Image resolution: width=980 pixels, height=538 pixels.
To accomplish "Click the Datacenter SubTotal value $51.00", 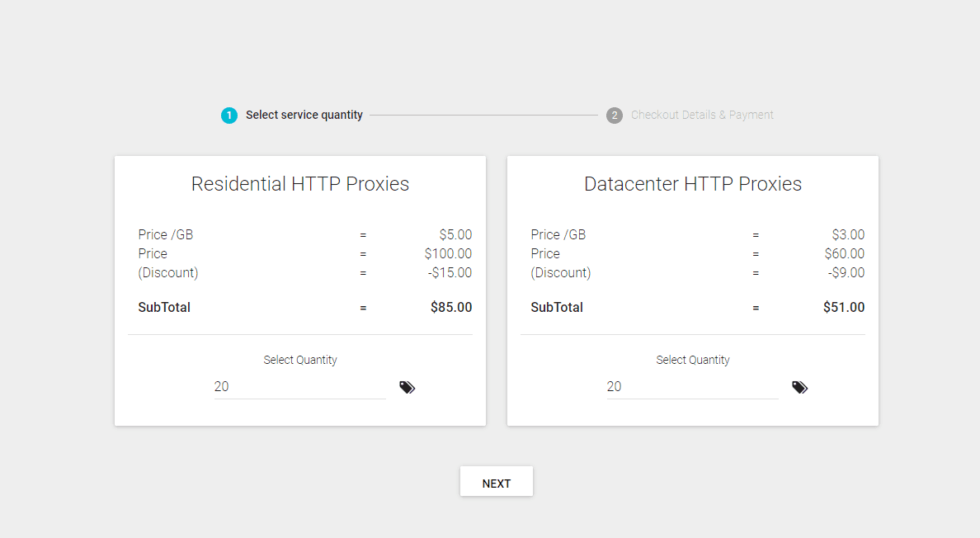I will coord(844,308).
